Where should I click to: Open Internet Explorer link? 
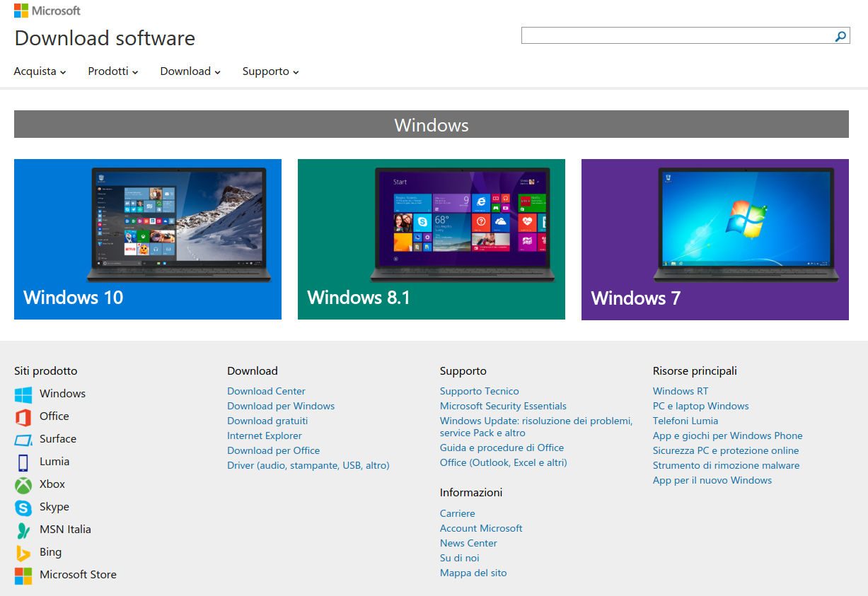coord(265,436)
